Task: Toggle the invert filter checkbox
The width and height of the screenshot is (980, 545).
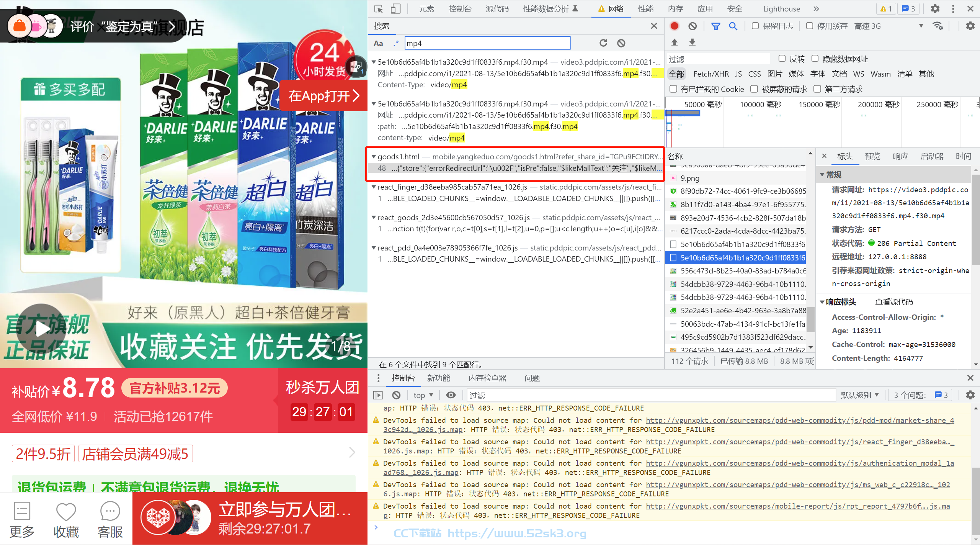Action: click(x=782, y=58)
